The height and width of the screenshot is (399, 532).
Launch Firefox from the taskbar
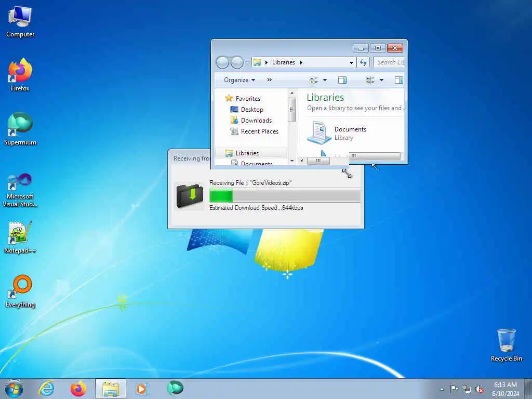tap(78, 389)
